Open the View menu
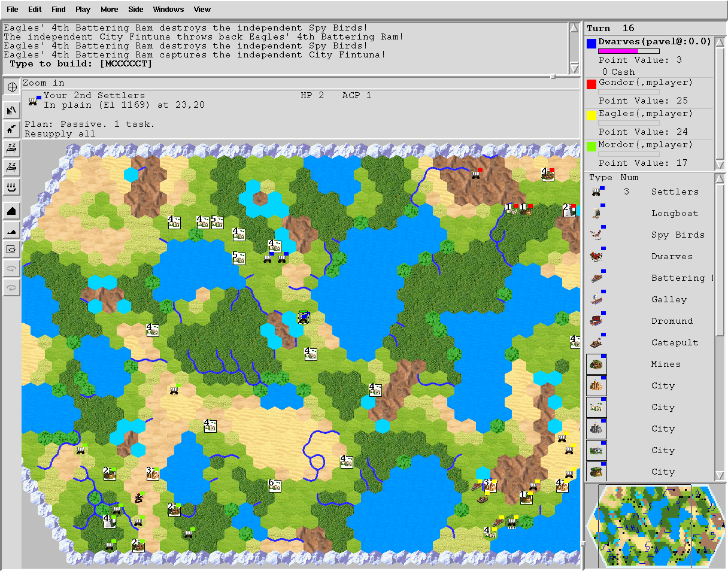The height and width of the screenshot is (571, 728). coord(202,10)
